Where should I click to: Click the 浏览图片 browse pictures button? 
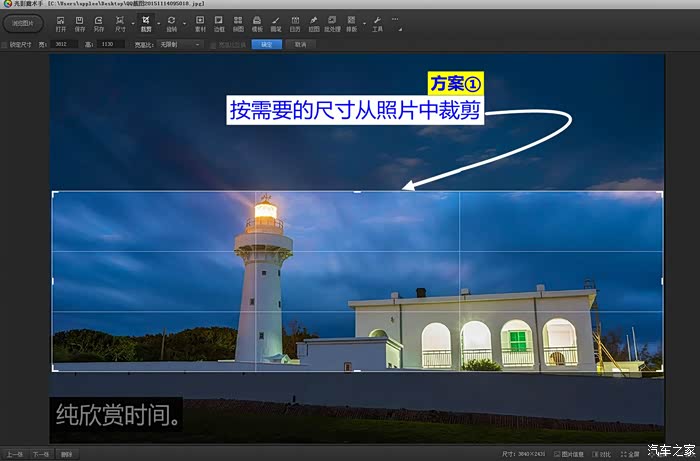(23, 23)
